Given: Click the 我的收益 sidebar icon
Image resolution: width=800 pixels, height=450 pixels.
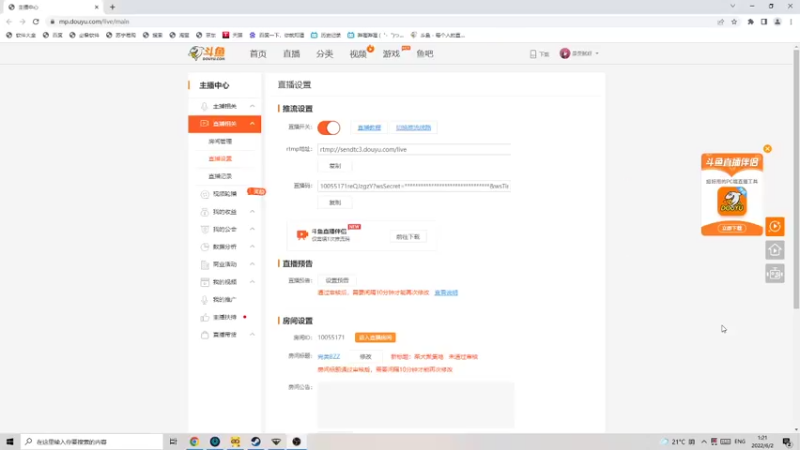Looking at the screenshot, I should pos(205,212).
